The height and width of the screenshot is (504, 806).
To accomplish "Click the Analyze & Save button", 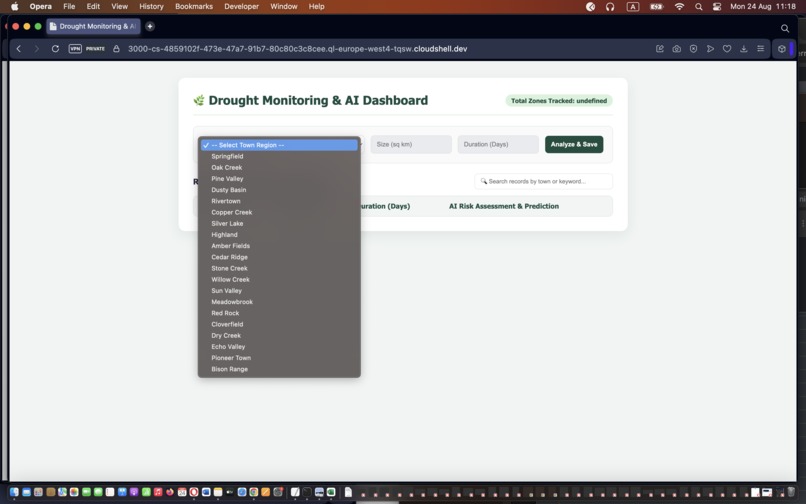I will [x=574, y=145].
